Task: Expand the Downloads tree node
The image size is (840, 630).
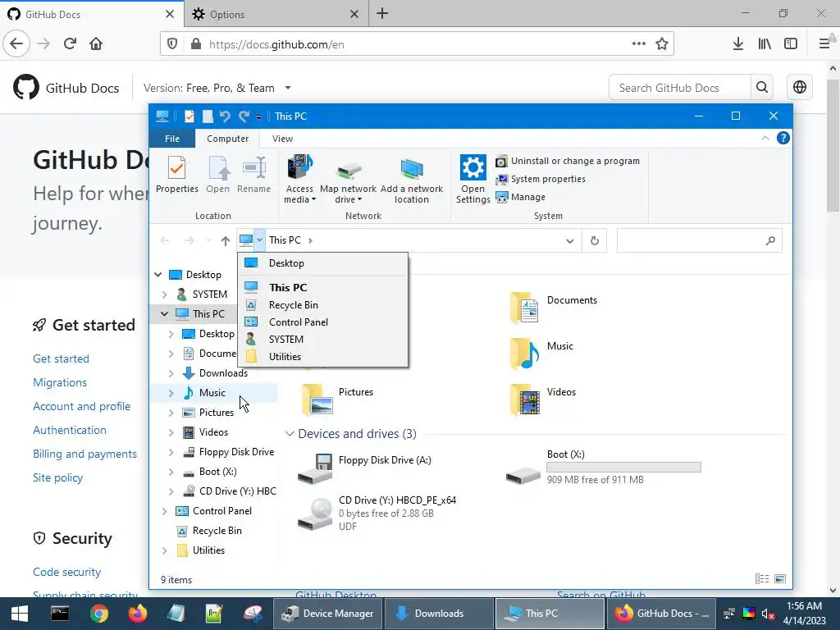Action: click(171, 373)
